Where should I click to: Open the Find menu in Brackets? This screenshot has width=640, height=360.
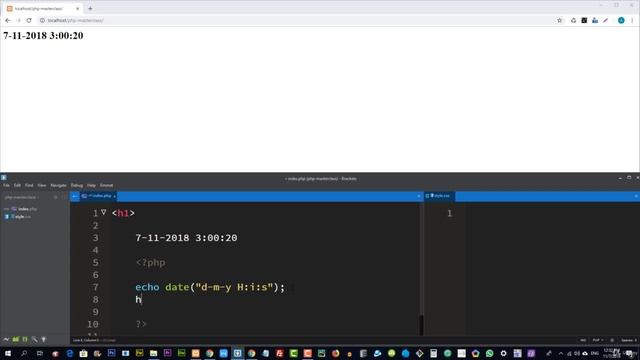(x=29, y=185)
